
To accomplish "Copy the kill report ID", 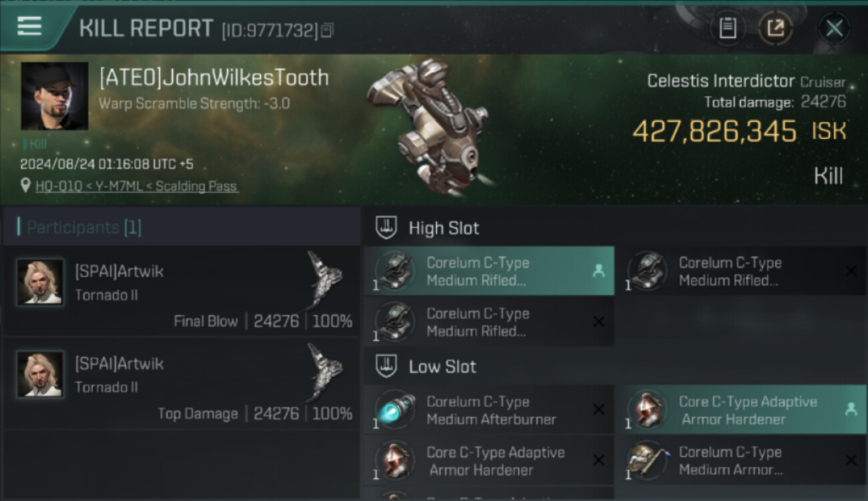I will click(327, 30).
